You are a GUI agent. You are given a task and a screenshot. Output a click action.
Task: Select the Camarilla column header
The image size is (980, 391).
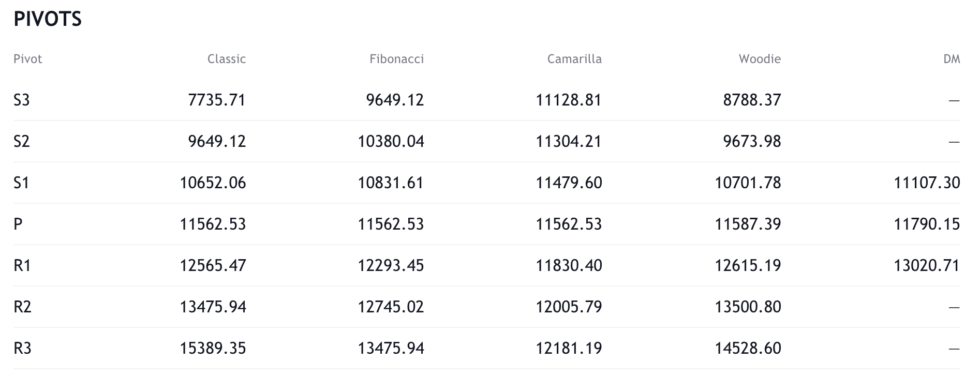pos(574,59)
